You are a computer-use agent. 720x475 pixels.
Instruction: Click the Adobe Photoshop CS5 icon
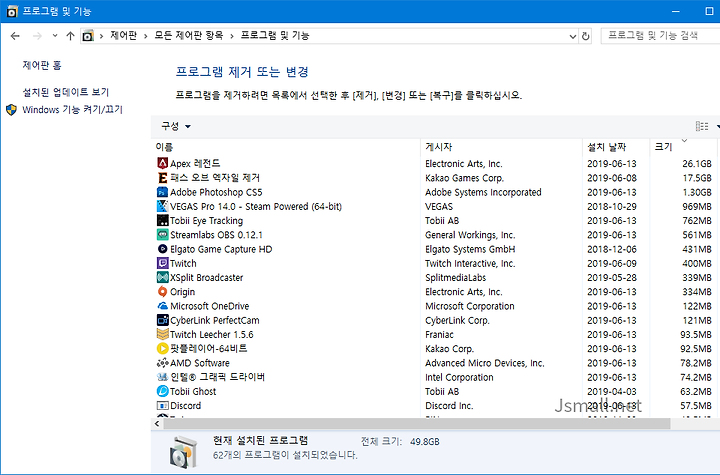pyautogui.click(x=163, y=192)
